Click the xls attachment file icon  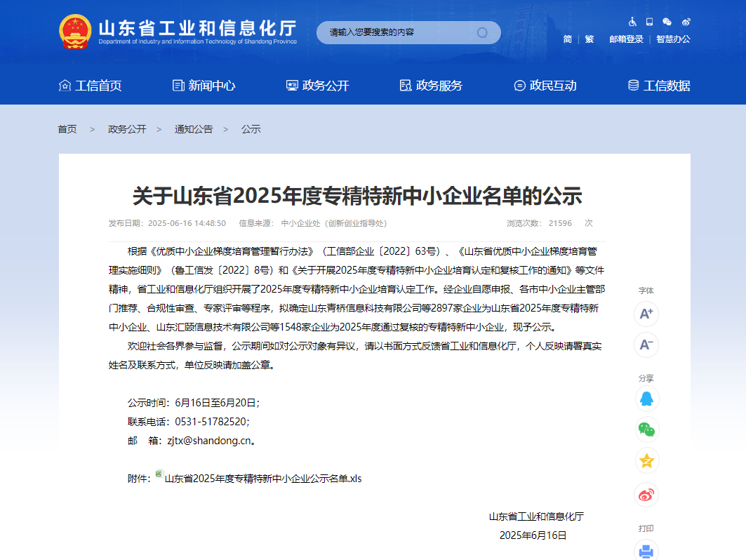tap(159, 474)
